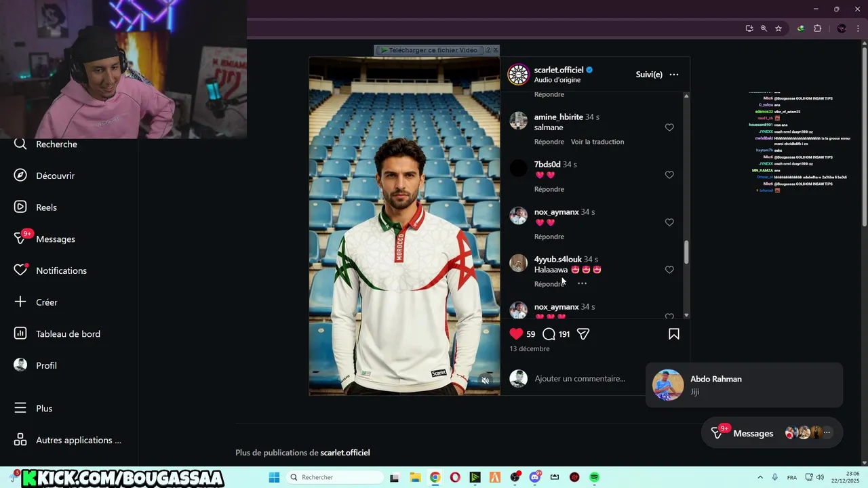Image resolution: width=868 pixels, height=488 pixels.
Task: Open the Créer menu
Action: click(x=36, y=302)
